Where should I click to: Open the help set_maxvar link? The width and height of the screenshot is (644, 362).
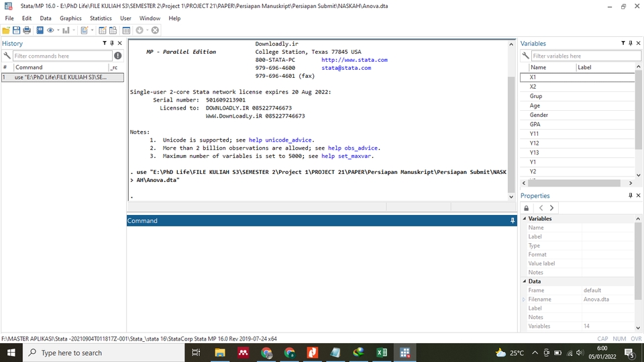tap(346, 156)
